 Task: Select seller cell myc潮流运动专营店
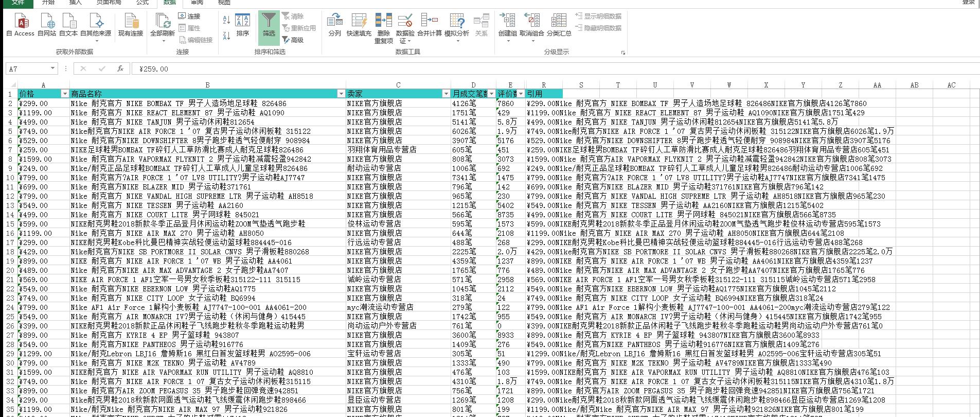tap(398, 307)
